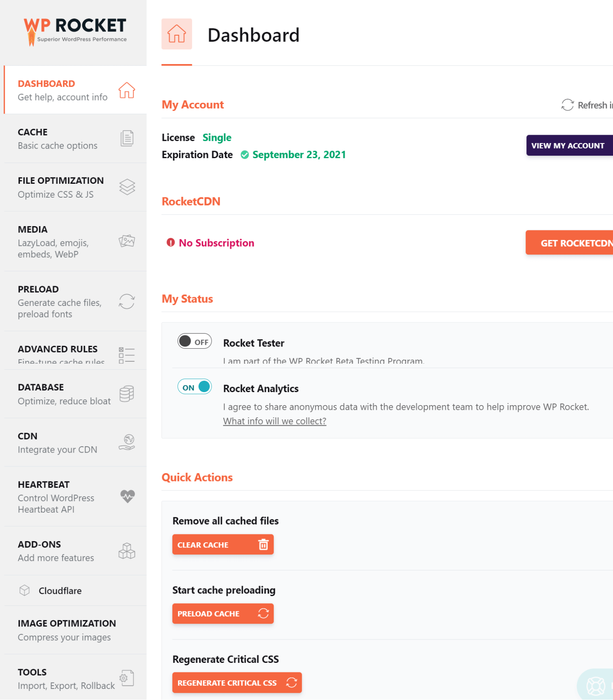This screenshot has width=613, height=700.
Task: Click the Advanced Rules checklist icon
Action: tap(127, 355)
